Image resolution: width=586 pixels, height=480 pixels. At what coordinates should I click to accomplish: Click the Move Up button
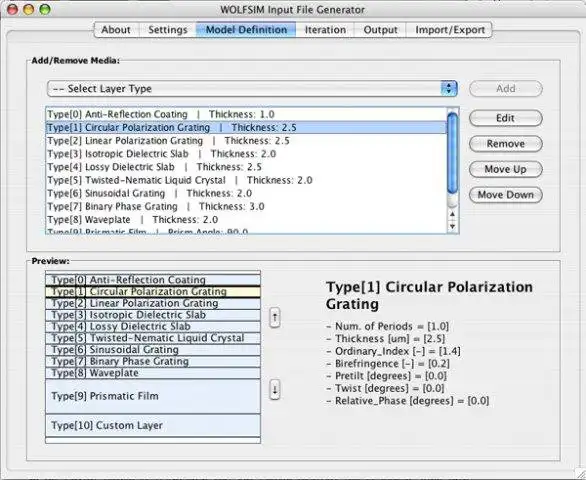pos(505,169)
